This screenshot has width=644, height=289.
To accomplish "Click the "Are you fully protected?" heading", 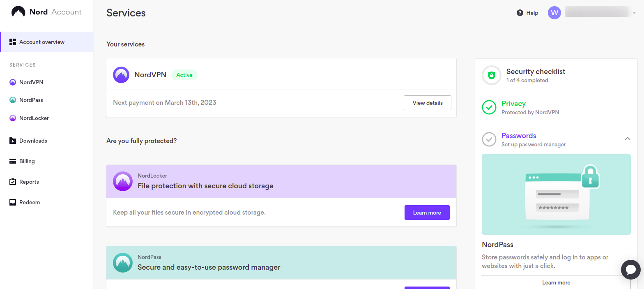I will pos(142,141).
